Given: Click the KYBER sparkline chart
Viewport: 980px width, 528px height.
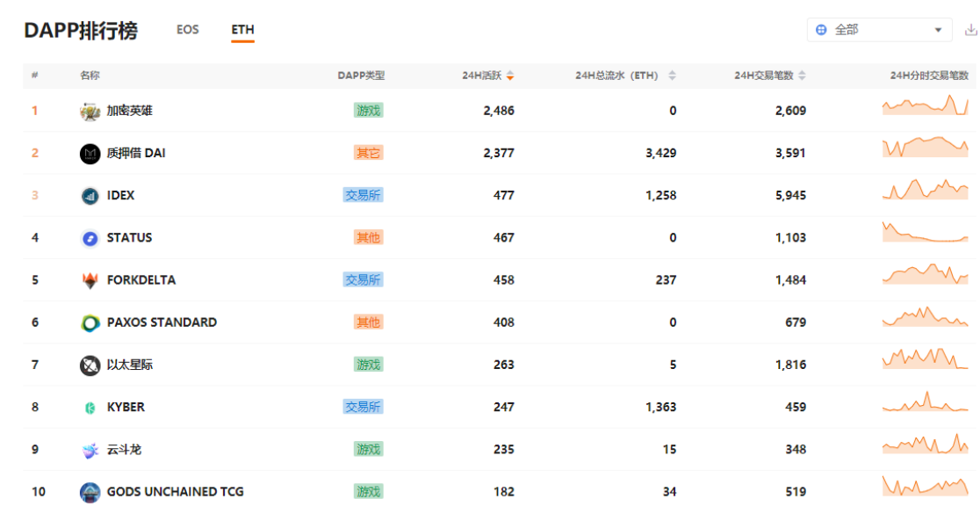Looking at the screenshot, I should click(x=925, y=401).
